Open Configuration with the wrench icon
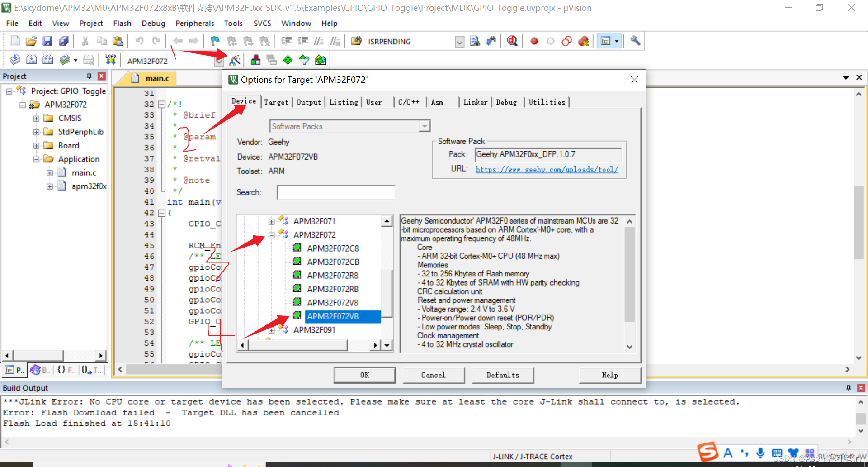 pos(635,41)
